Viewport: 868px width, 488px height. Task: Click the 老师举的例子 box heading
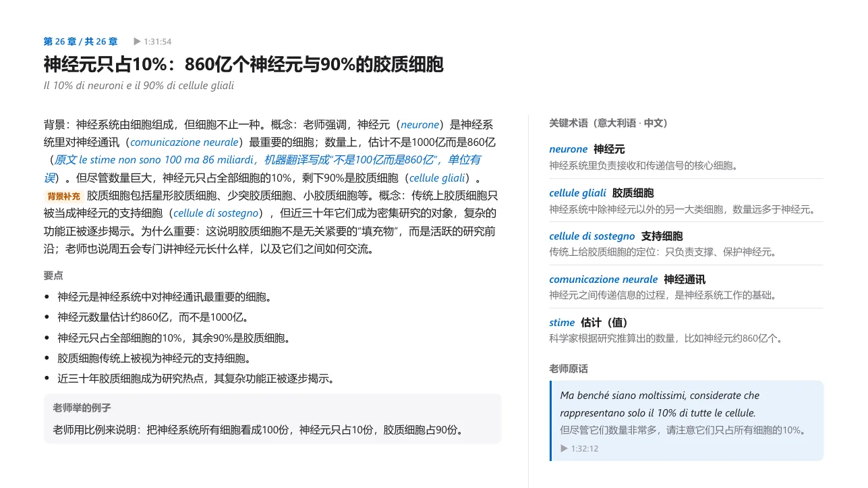(x=82, y=408)
